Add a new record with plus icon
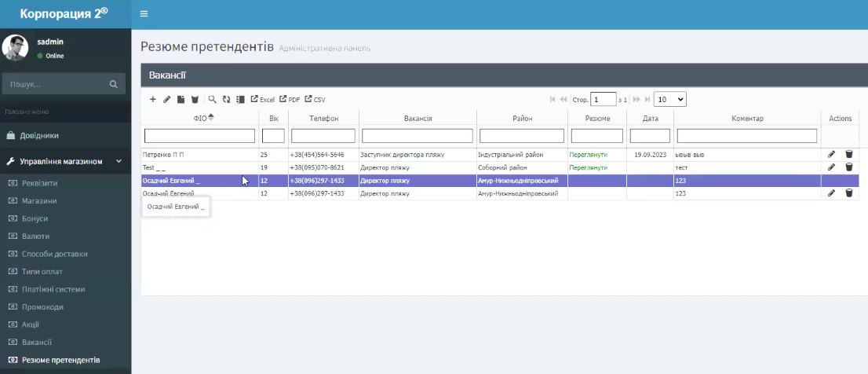This screenshot has width=868, height=374. (153, 100)
